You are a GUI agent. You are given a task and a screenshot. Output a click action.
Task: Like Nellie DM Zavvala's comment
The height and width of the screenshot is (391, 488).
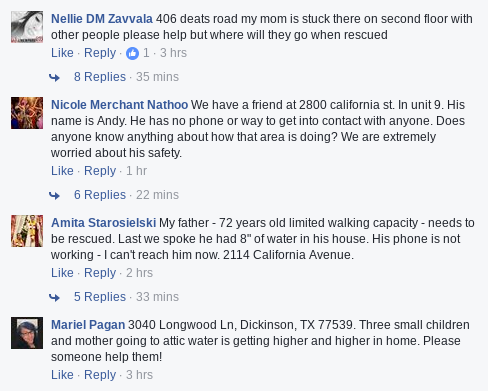click(62, 53)
